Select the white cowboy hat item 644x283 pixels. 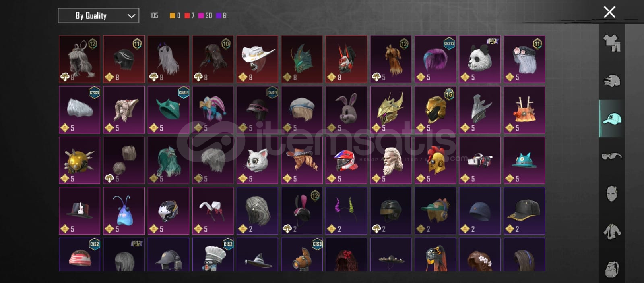coord(258,59)
